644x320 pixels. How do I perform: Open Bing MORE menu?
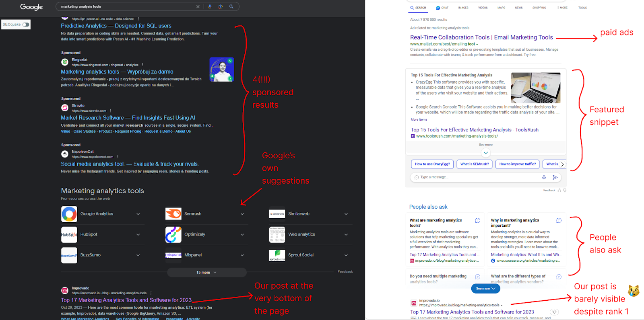(562, 8)
